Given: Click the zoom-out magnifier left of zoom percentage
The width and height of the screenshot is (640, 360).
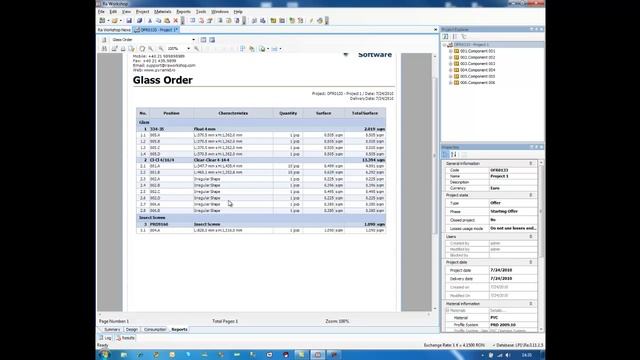Looking at the screenshot, I should click(161, 49).
